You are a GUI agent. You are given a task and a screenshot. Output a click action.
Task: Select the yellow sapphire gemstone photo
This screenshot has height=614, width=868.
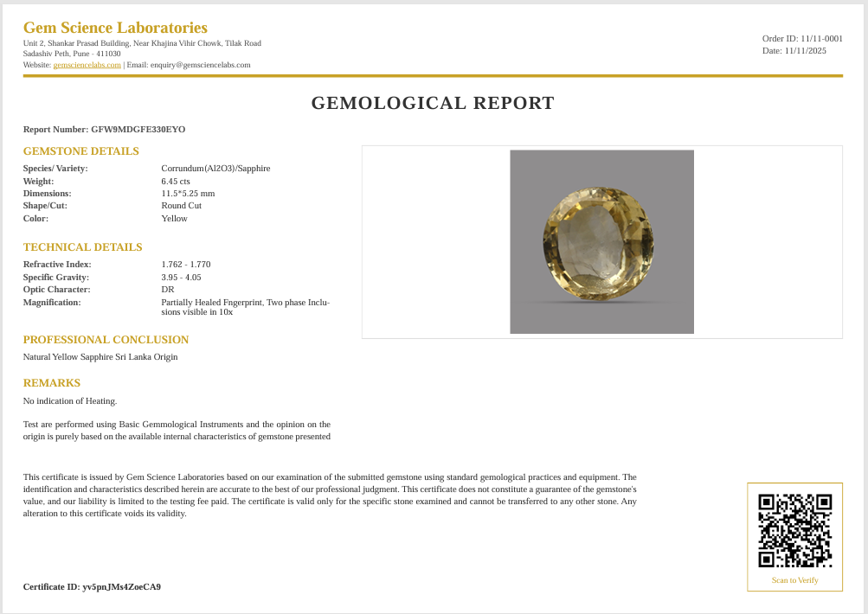click(601, 241)
